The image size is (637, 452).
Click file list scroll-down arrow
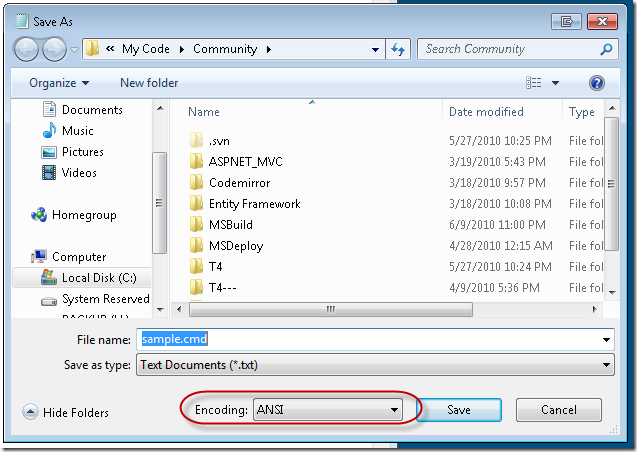612,292
